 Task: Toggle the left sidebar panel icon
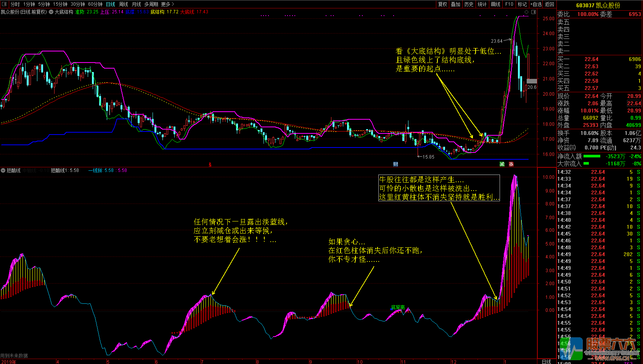(4, 4)
